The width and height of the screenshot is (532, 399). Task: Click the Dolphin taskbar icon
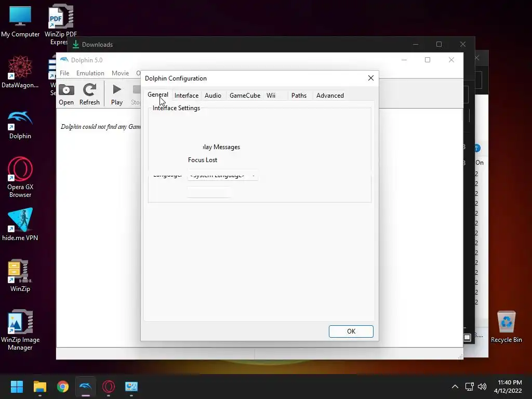click(86, 387)
